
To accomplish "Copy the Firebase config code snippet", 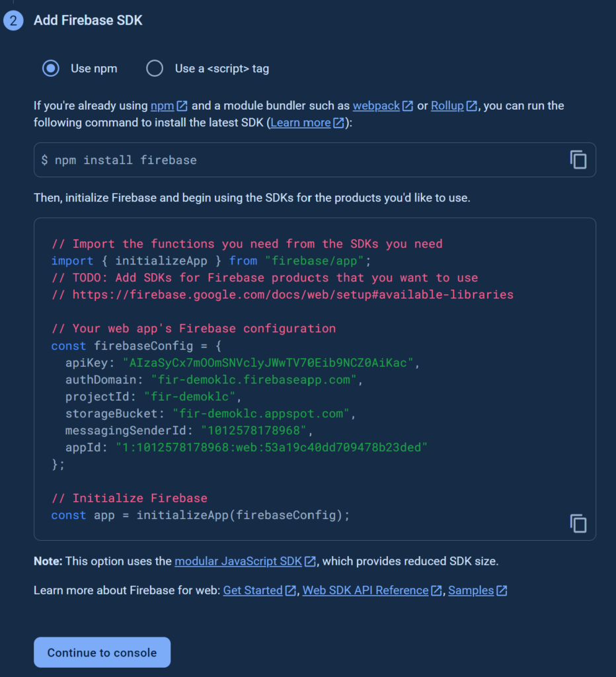I will (578, 524).
